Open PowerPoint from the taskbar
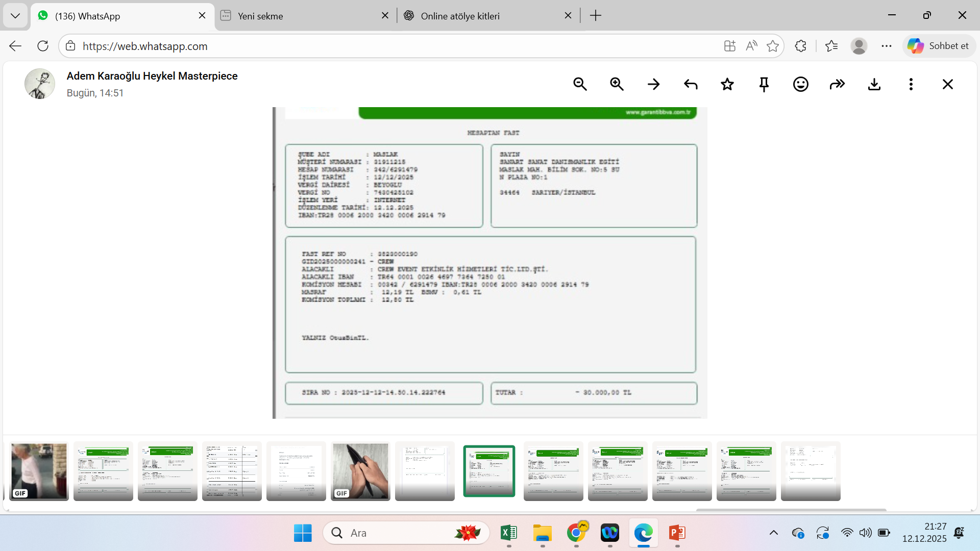Image resolution: width=980 pixels, height=551 pixels. pos(677,533)
